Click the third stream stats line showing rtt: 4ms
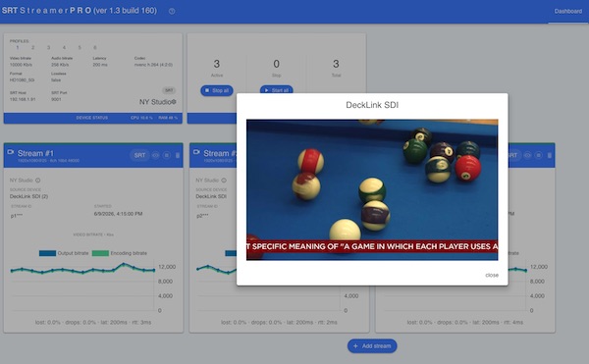This screenshot has width=589, height=364. pos(465,323)
